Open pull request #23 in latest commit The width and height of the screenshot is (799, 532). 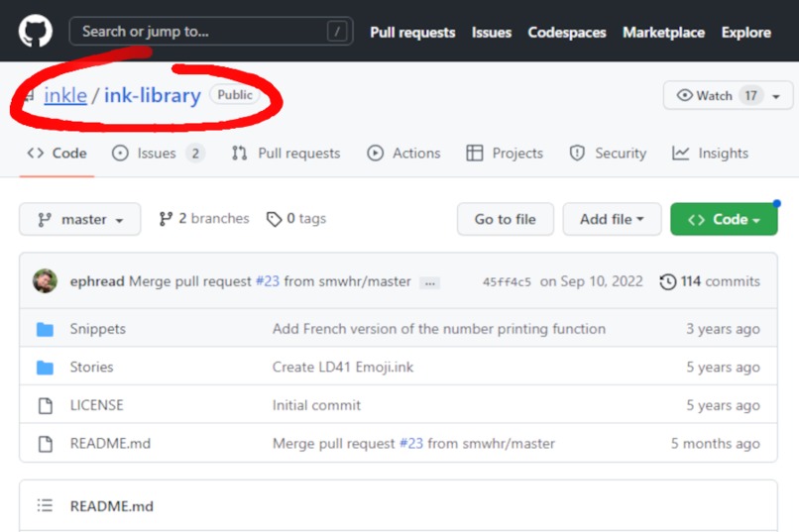pyautogui.click(x=268, y=281)
